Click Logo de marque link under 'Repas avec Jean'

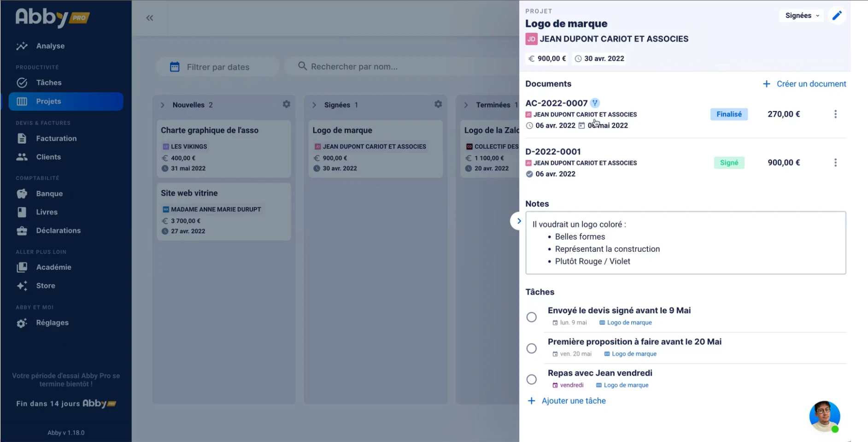tap(622, 385)
